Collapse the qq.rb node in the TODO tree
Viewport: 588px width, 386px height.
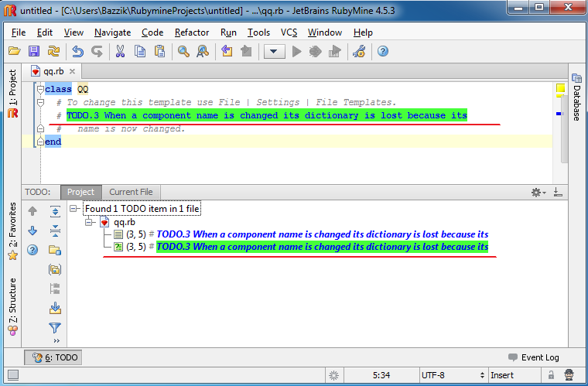tap(89, 222)
